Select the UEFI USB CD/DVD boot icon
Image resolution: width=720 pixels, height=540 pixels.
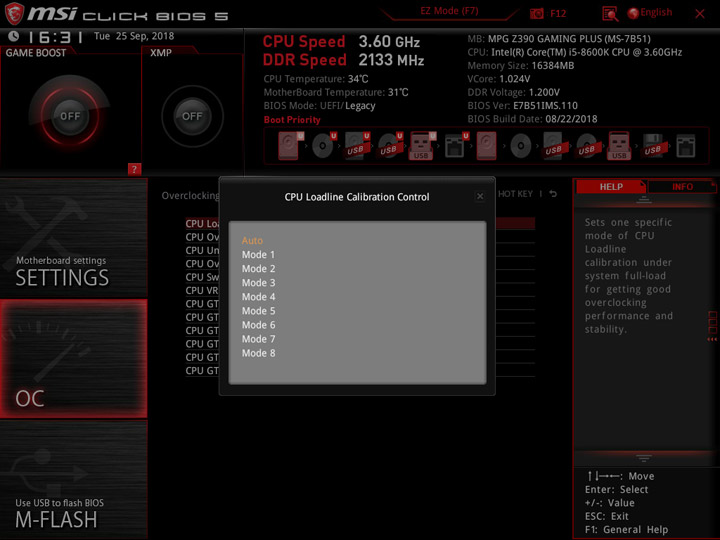390,146
